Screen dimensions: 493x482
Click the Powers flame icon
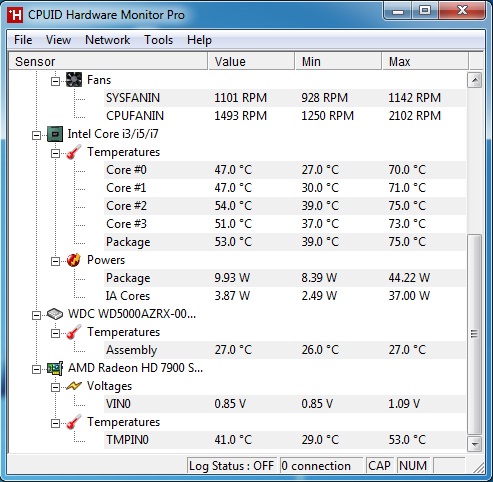(x=74, y=260)
